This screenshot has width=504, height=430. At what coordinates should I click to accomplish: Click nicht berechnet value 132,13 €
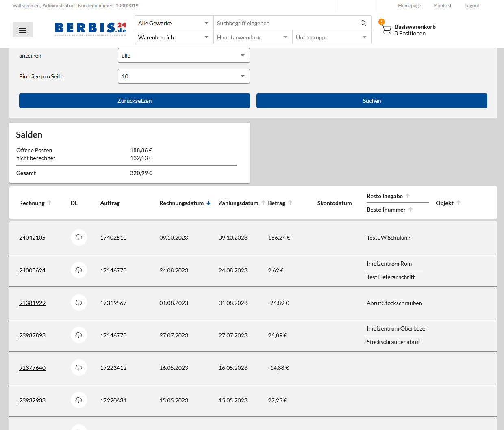pyautogui.click(x=141, y=158)
